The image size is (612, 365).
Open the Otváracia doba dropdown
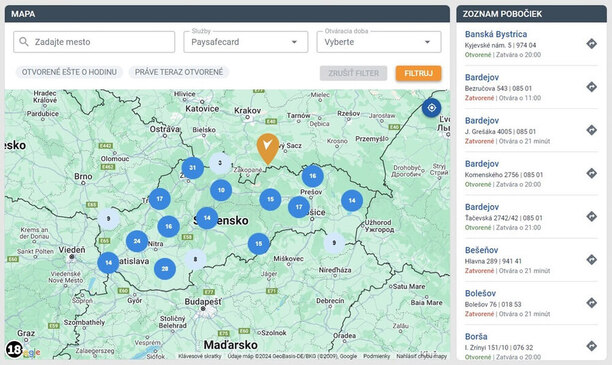coord(379,42)
